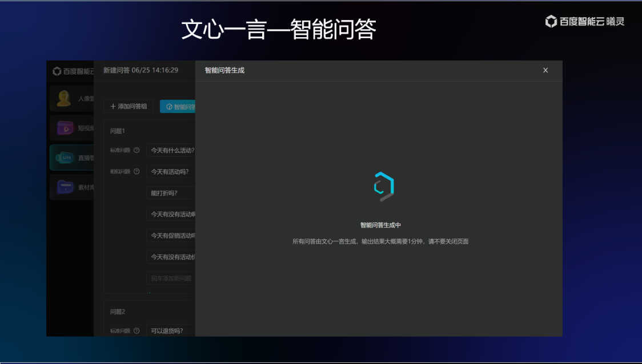Open the 人像 sidebar icon

(64, 98)
